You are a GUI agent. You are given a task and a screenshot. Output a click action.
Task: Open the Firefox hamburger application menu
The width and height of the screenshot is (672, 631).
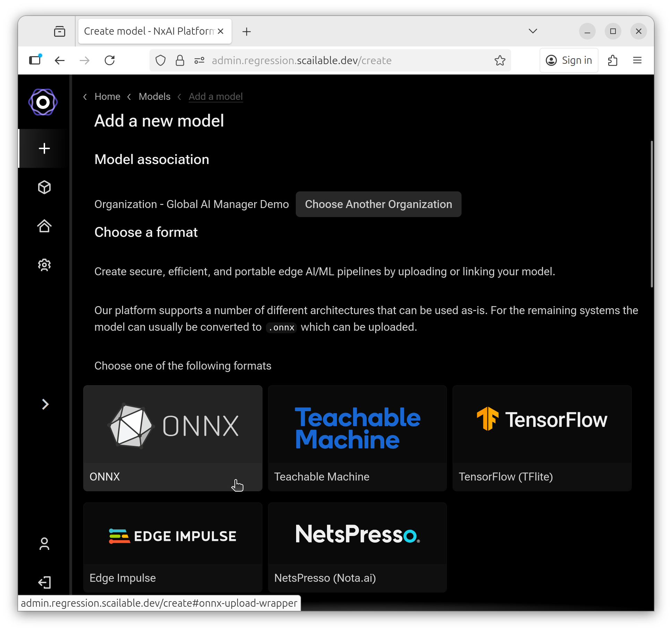(x=637, y=60)
